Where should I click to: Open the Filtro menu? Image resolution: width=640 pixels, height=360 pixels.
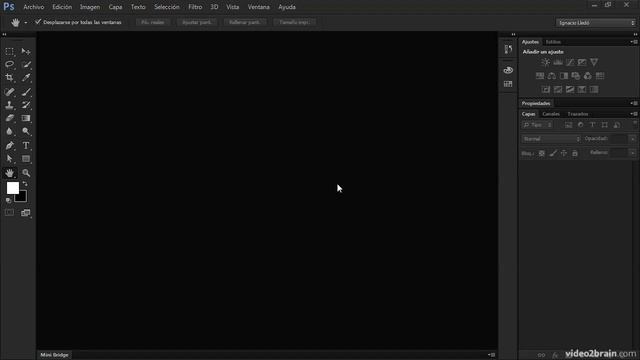point(195,7)
